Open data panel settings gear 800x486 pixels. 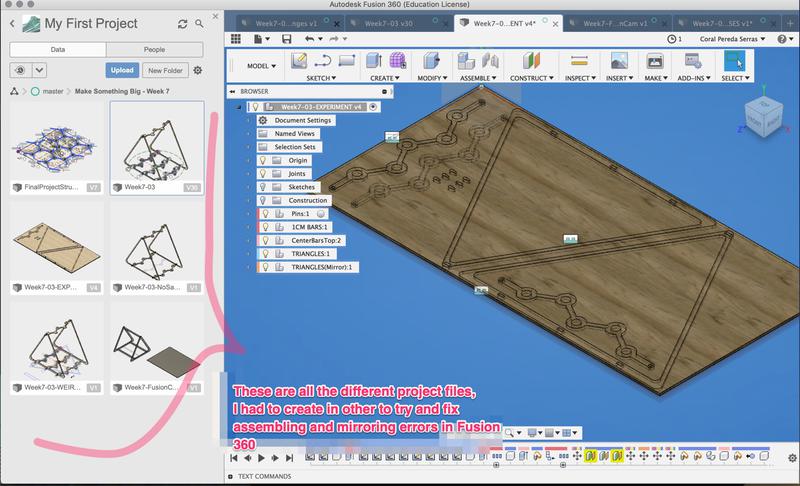pos(198,70)
